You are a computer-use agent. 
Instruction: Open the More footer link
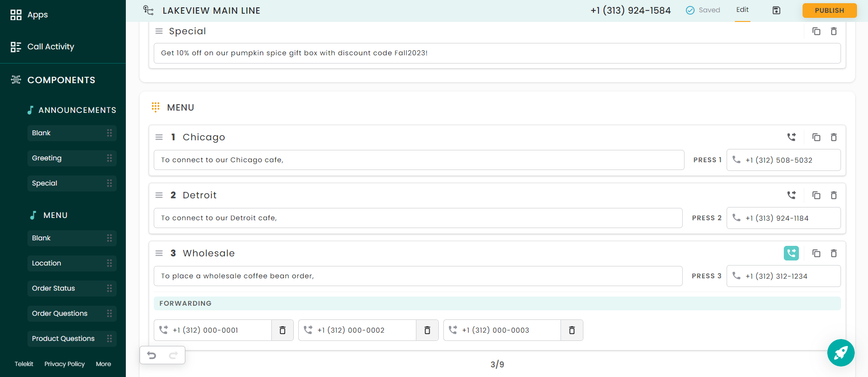click(x=103, y=364)
